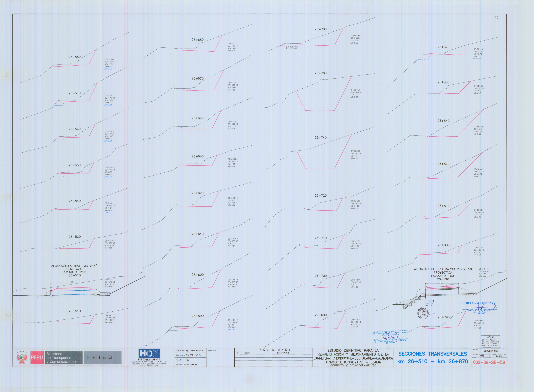Click the blue HOB CONSULTORES S.A. signature stamp
The image size is (534, 392).
coord(479,308)
